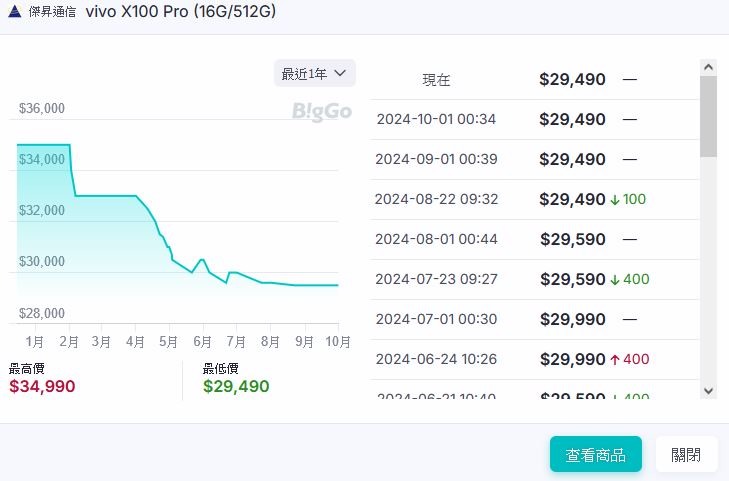Select the 2024-07-01 00:30 date entry
Viewport: 729px width, 481px height.
click(436, 319)
